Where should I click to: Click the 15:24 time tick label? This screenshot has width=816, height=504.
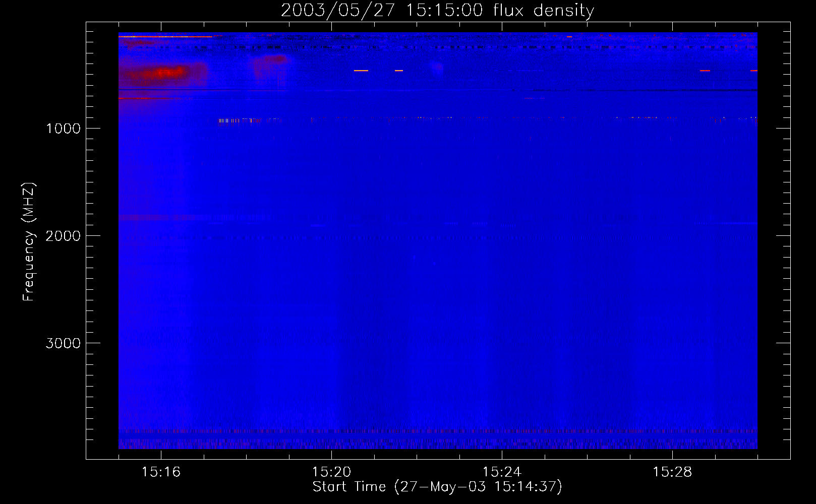click(502, 472)
